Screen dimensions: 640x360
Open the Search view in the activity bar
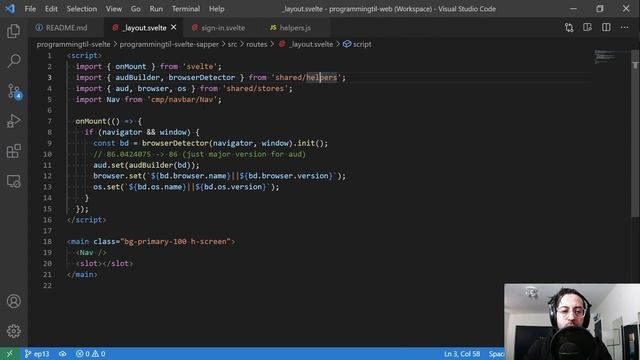pos(13,61)
